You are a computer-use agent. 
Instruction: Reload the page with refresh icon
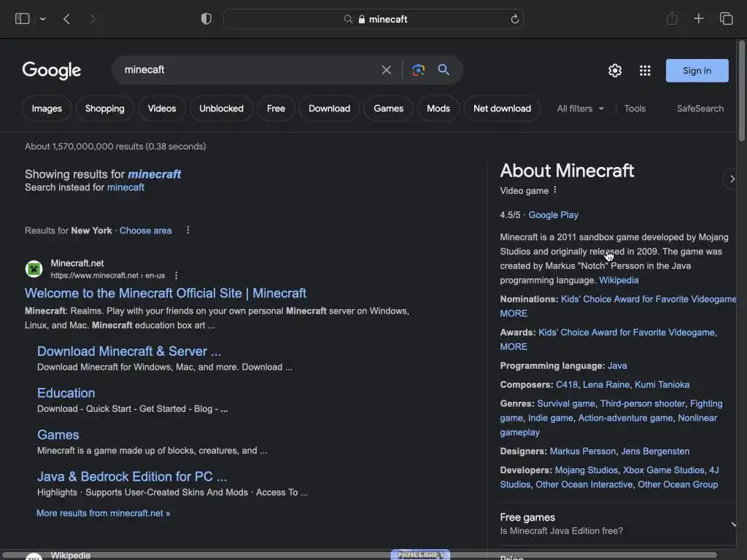(x=514, y=19)
